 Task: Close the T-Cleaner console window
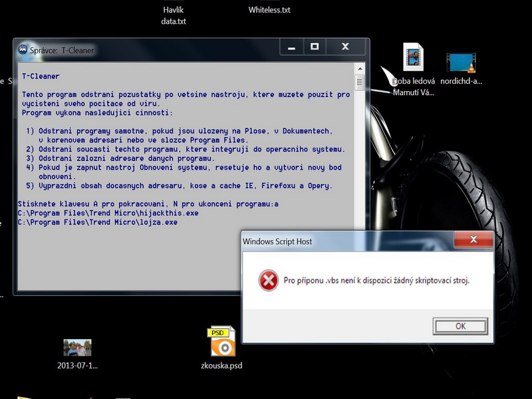pos(345,47)
